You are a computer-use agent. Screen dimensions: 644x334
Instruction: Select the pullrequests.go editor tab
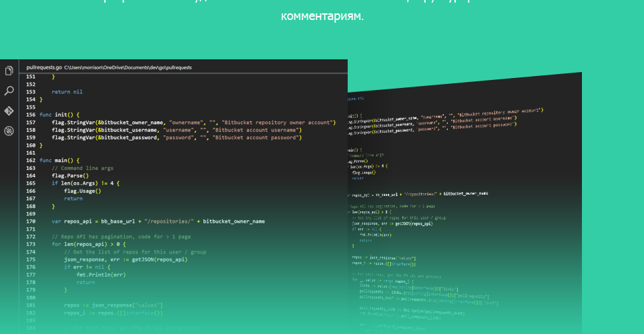pos(44,67)
